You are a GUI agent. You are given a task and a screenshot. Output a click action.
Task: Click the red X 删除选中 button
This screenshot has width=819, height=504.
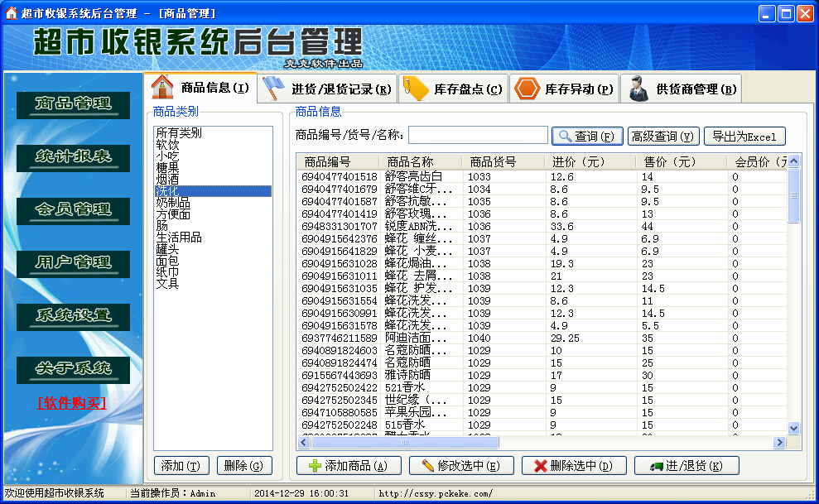[574, 466]
